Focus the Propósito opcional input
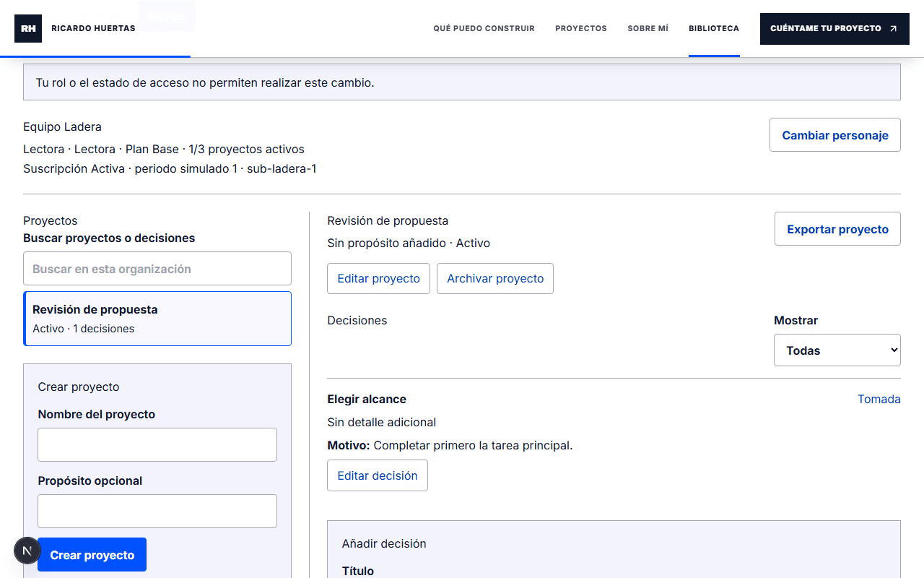 point(157,511)
